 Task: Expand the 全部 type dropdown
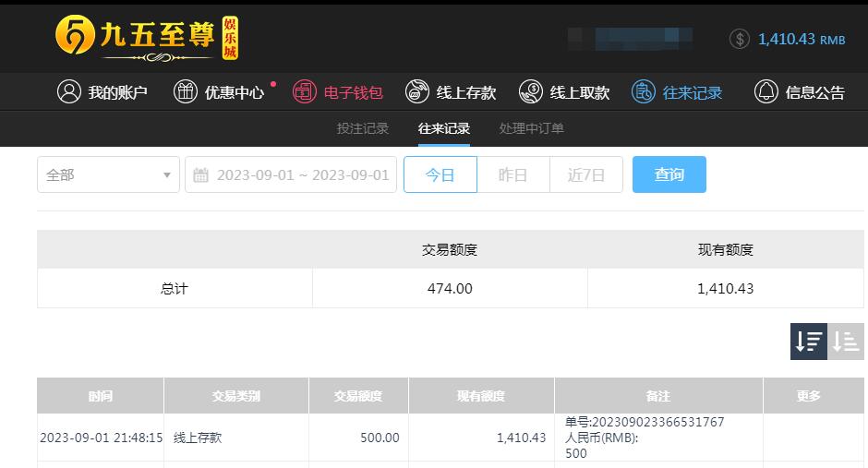(109, 174)
